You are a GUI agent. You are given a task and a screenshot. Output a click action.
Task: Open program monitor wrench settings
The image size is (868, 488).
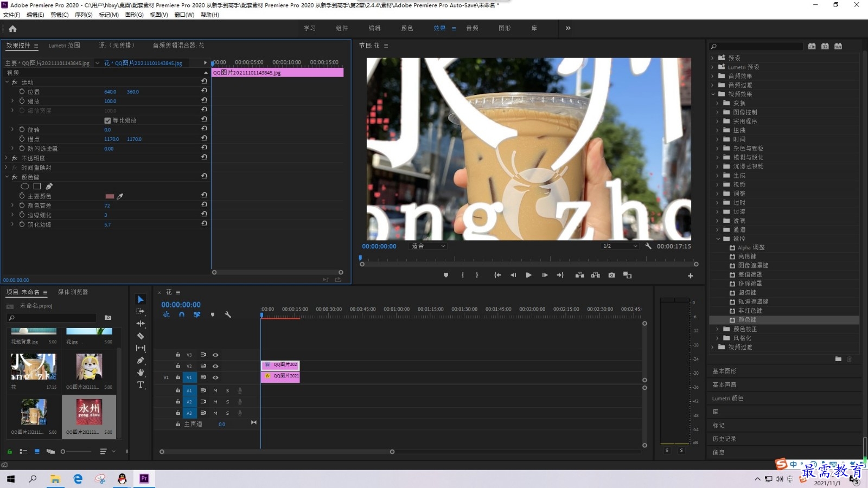pos(648,246)
